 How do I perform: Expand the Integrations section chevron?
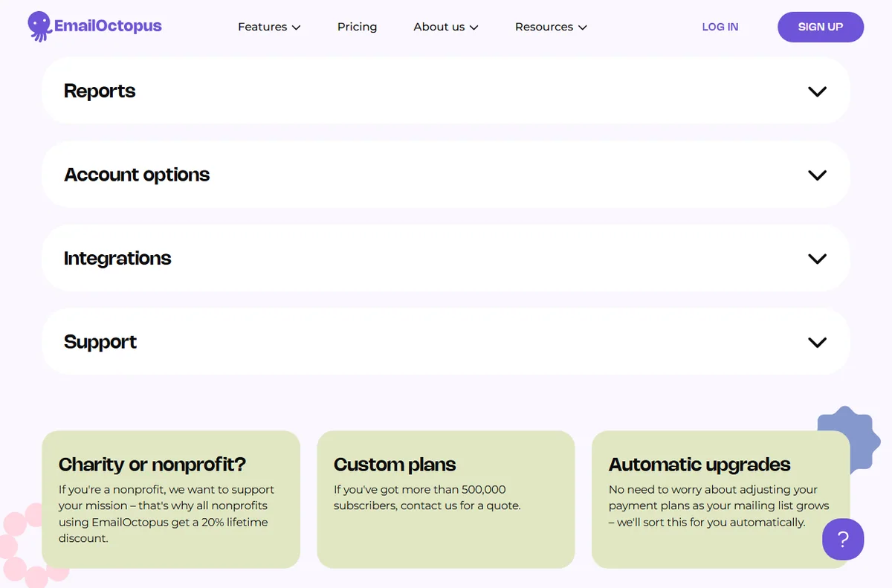click(x=817, y=259)
